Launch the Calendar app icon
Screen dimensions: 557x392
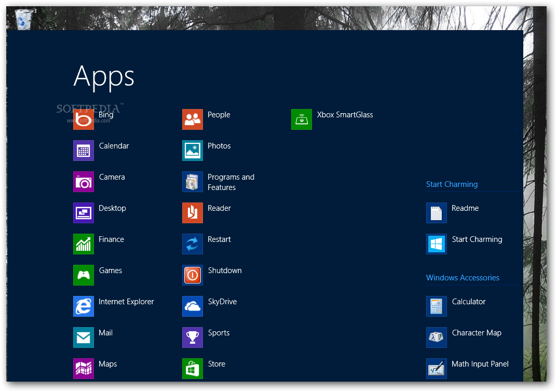click(84, 151)
